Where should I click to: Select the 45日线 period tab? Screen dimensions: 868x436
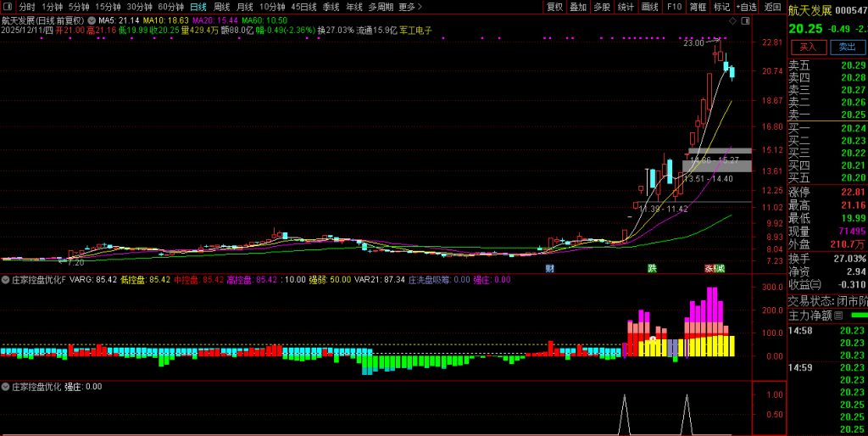pos(304,7)
